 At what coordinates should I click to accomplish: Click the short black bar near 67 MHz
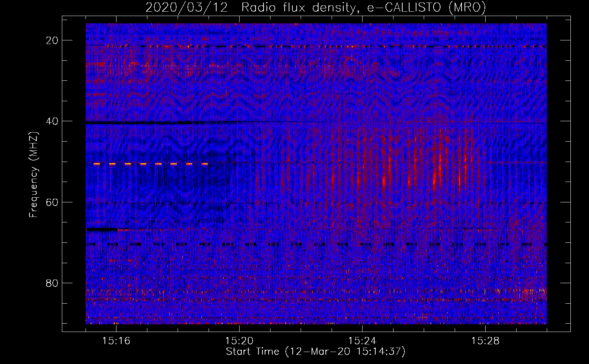click(102, 229)
